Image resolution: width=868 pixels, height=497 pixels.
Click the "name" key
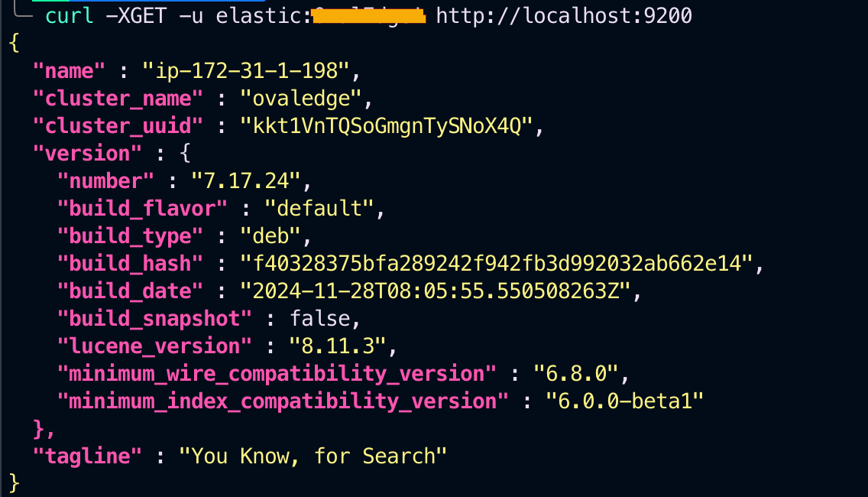pos(68,71)
